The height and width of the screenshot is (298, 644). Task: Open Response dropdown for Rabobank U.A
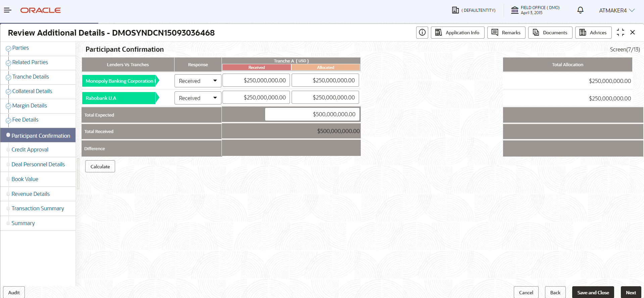(198, 98)
